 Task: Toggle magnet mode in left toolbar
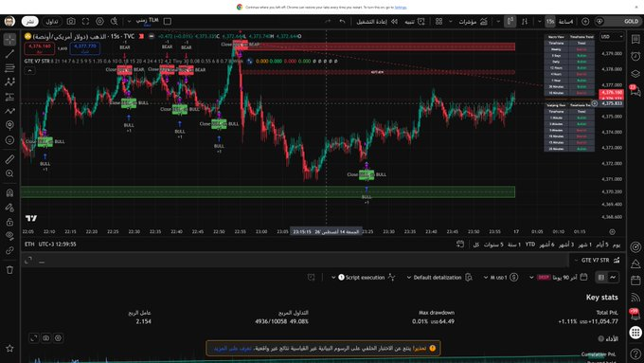[x=9, y=192]
